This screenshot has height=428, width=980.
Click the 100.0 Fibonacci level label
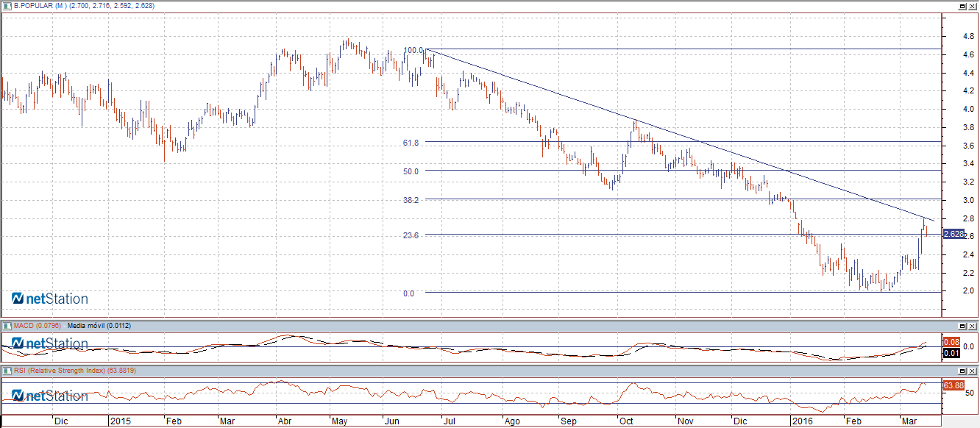[x=413, y=51]
